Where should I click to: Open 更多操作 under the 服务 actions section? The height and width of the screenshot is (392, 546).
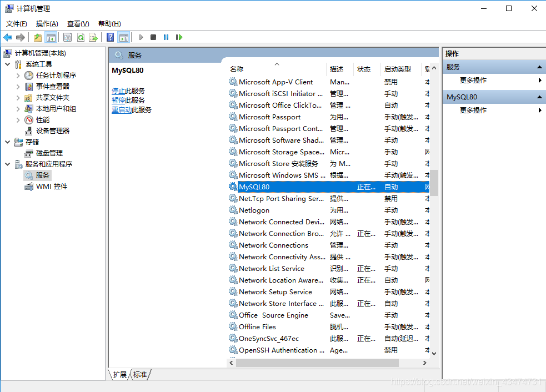[473, 80]
